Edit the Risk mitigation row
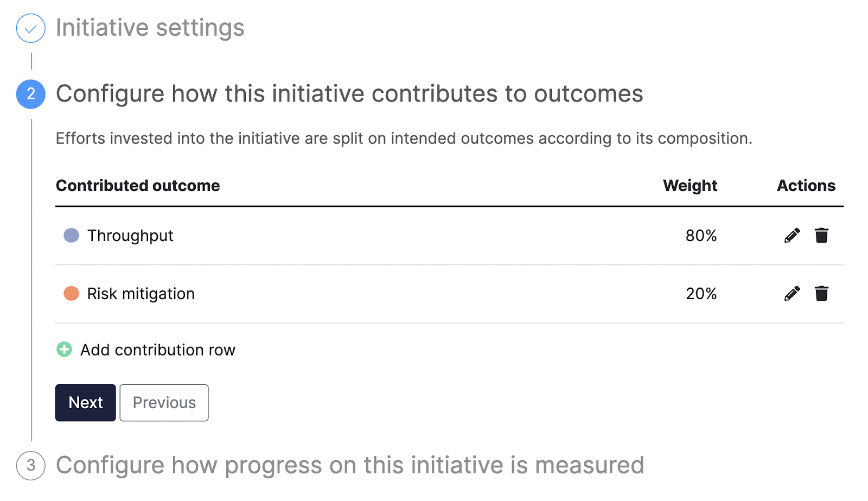 click(792, 294)
